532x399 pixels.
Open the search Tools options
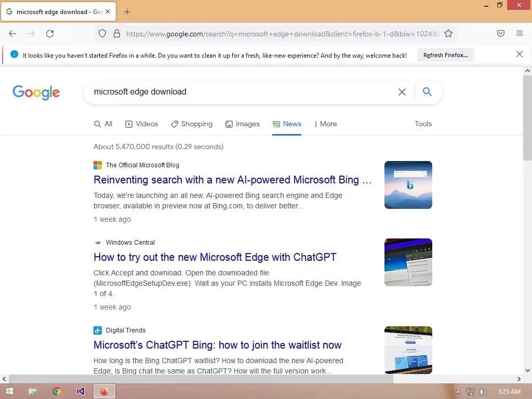coord(423,124)
